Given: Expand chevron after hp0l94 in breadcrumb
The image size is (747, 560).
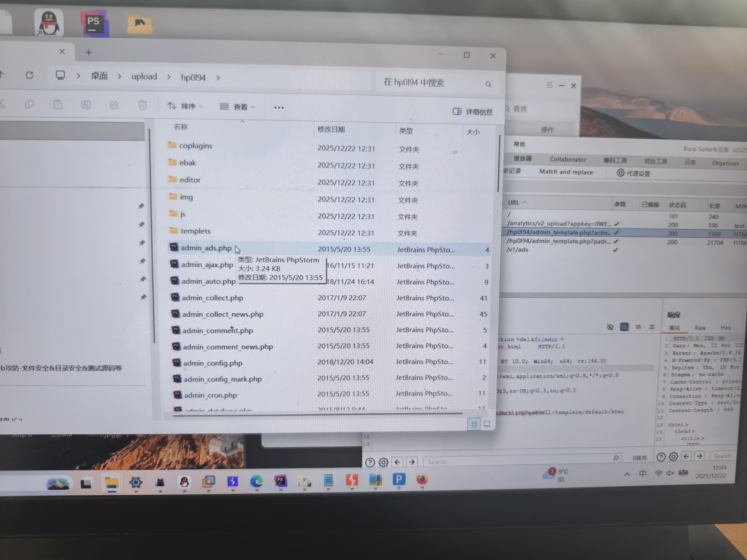Looking at the screenshot, I should pyautogui.click(x=218, y=78).
